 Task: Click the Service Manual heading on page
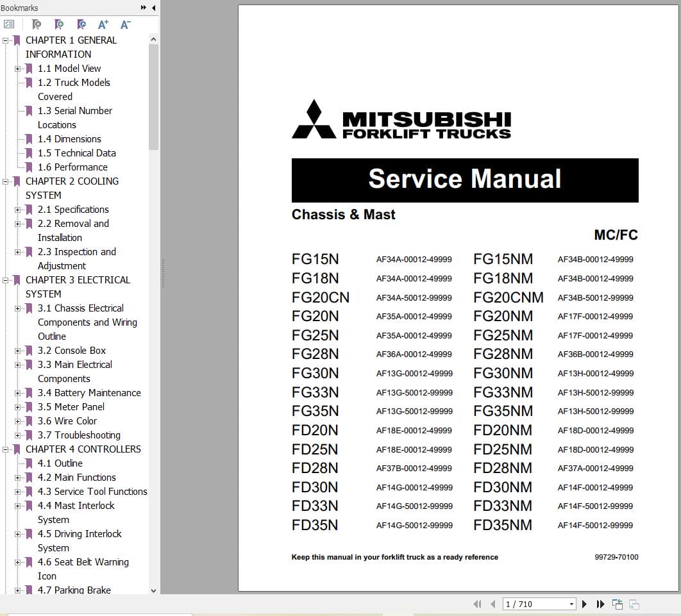click(465, 179)
